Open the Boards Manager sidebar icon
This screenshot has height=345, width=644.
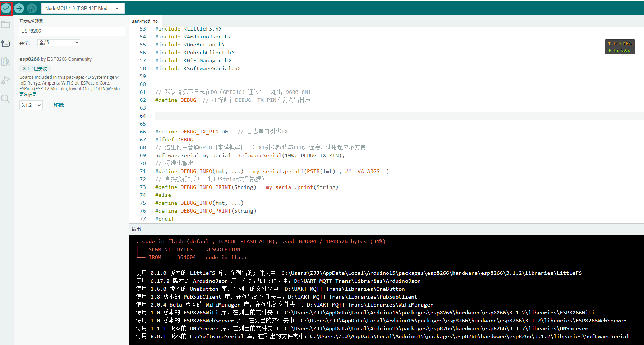pyautogui.click(x=5, y=43)
